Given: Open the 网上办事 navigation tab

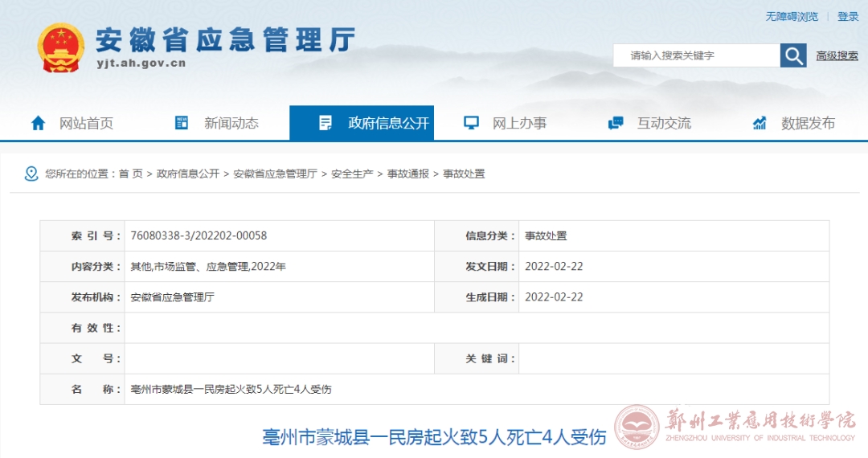Looking at the screenshot, I should tap(519, 123).
